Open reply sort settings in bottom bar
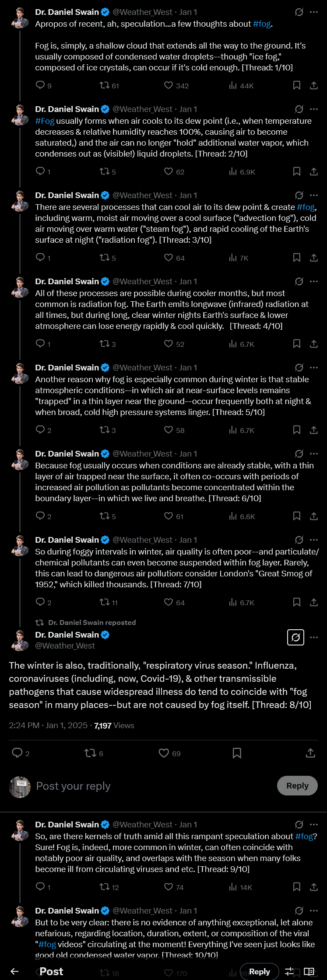Viewport: 327px width, 980px height. (289, 971)
